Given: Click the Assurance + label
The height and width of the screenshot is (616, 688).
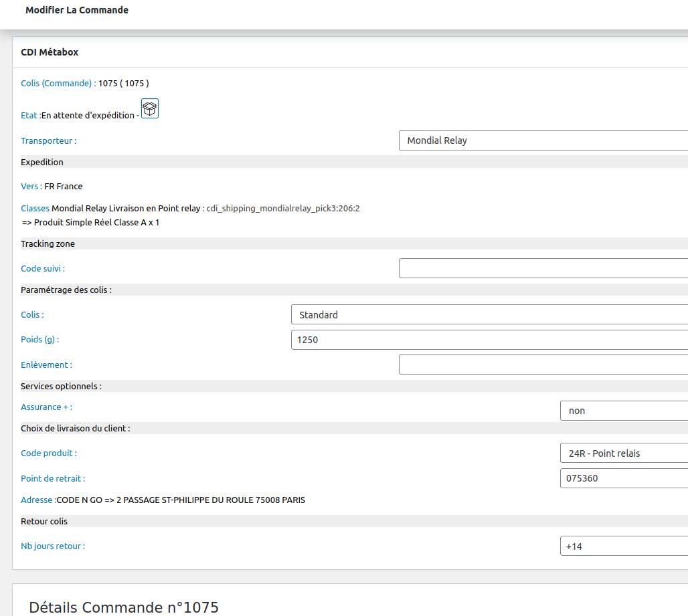Looking at the screenshot, I should pos(46,407).
